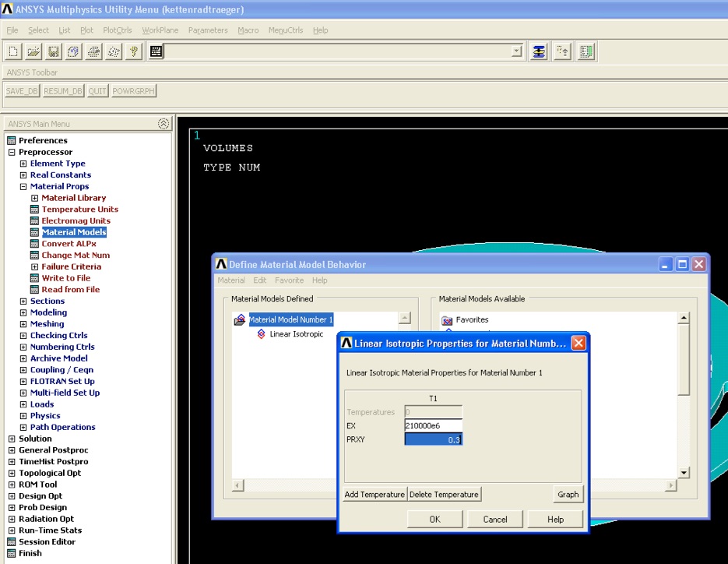728x564 pixels.
Task: Click Cancel in Linear Isotropic dialog
Action: [x=495, y=520]
